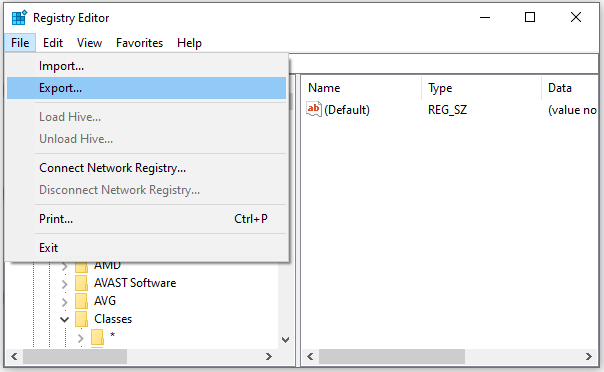This screenshot has height=372, width=604.
Task: Click the disabled Disconnect Network Registry... entry
Action: [146, 190]
